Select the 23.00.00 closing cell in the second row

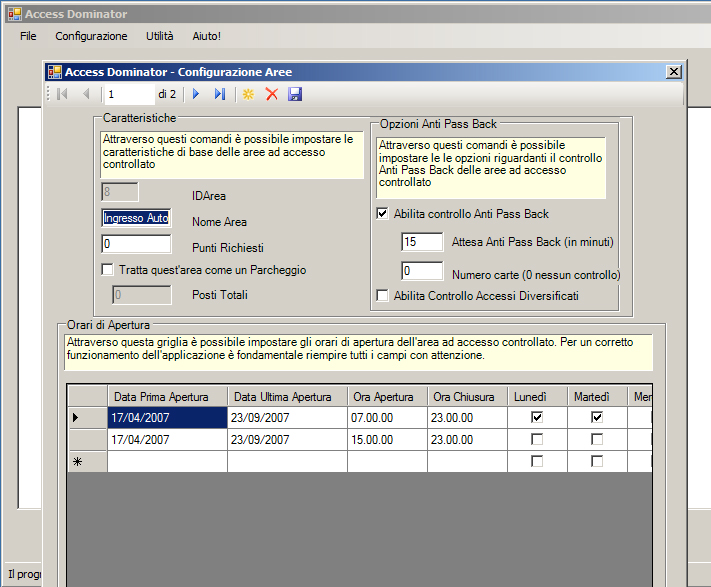click(467, 439)
